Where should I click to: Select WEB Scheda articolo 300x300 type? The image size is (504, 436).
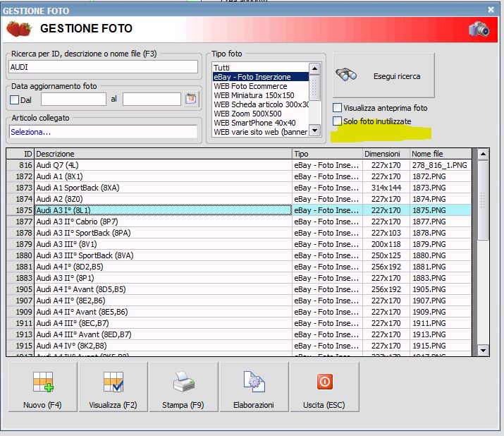(x=260, y=104)
